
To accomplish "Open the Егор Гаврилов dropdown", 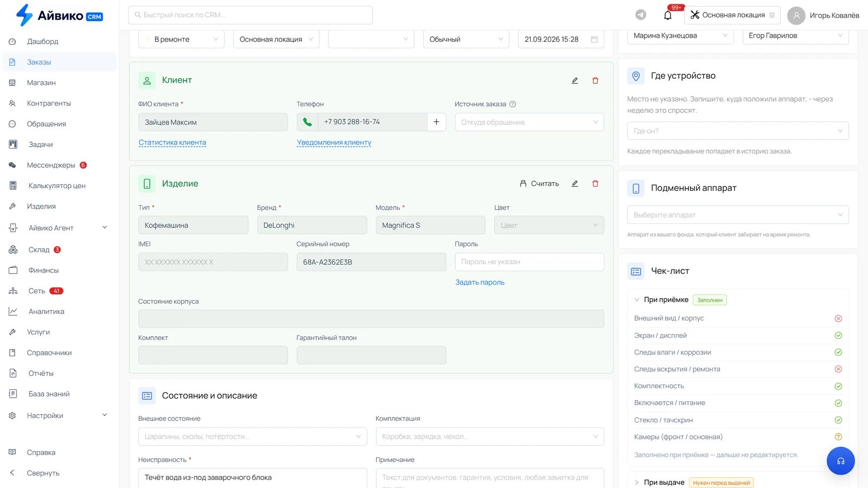I will (x=795, y=36).
